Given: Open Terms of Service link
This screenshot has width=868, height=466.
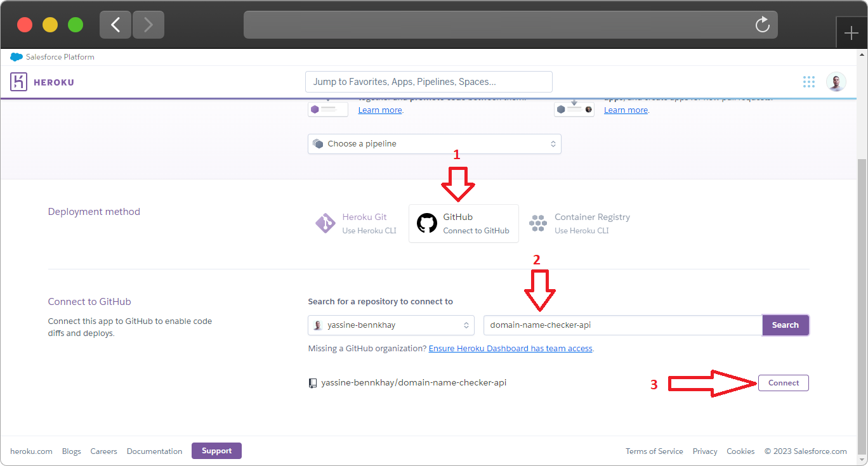Looking at the screenshot, I should [x=654, y=451].
